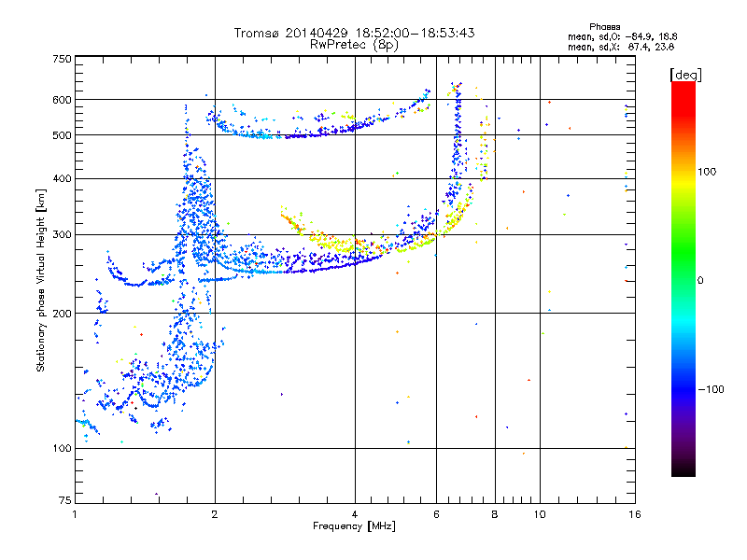This screenshot has height=560, width=747.
Task: Click the x-axis tick label '10'
Action: click(540, 514)
